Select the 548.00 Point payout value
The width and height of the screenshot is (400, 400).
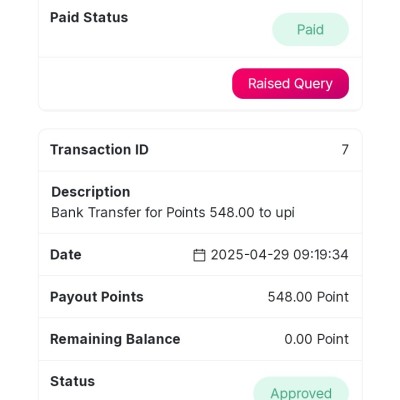308,297
